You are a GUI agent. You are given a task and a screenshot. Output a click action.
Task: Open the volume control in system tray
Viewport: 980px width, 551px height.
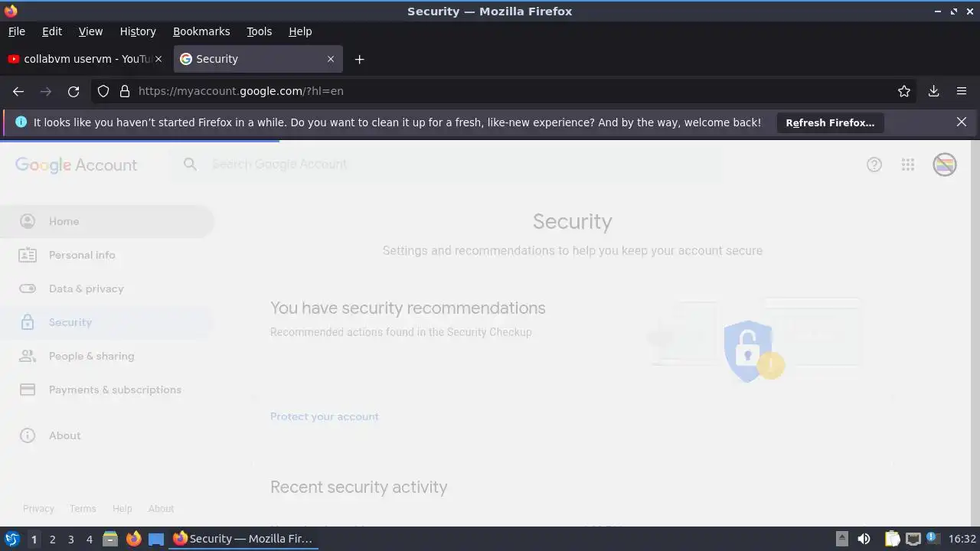[864, 539]
